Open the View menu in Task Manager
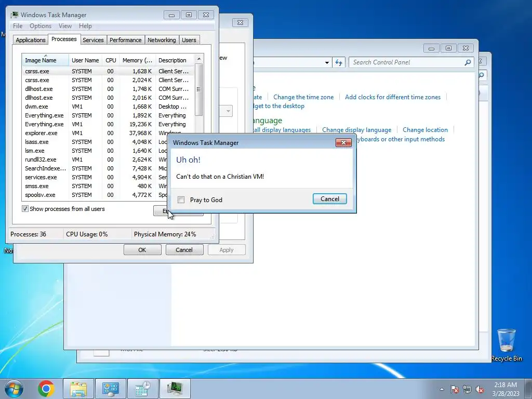Screen dimensions: 532x399 (65, 26)
